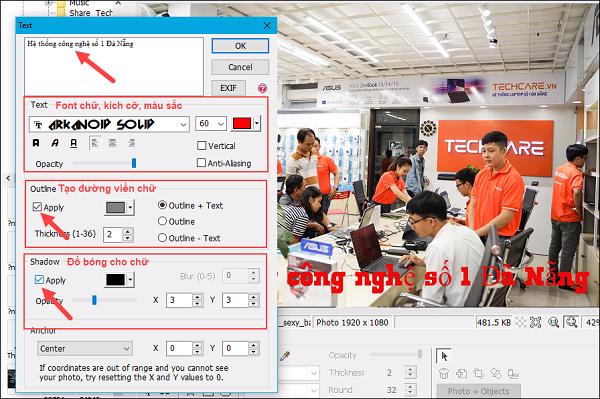Open the red help icon beside EXIF
The image size is (600, 399).
(262, 88)
